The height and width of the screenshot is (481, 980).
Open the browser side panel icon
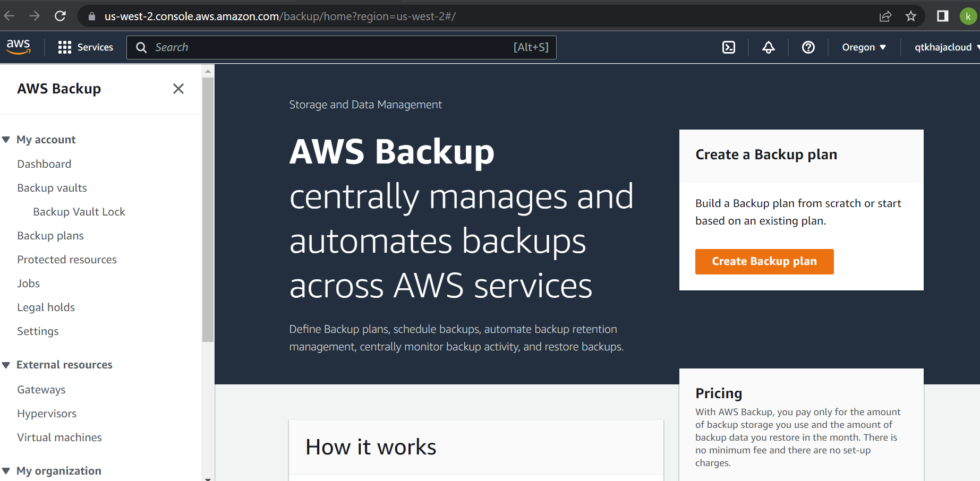pyautogui.click(x=943, y=16)
